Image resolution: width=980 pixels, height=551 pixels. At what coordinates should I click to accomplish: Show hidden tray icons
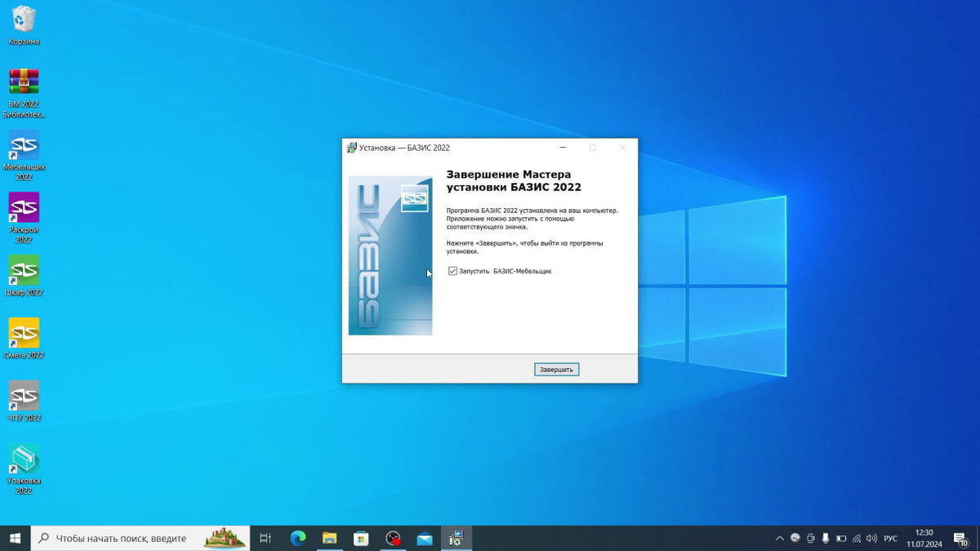(780, 539)
